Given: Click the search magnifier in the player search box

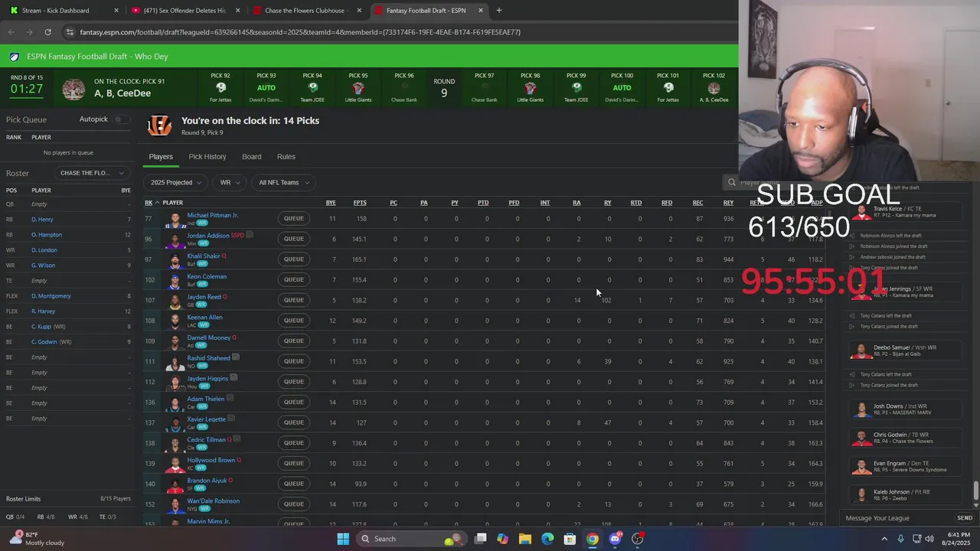Looking at the screenshot, I should coord(732,182).
